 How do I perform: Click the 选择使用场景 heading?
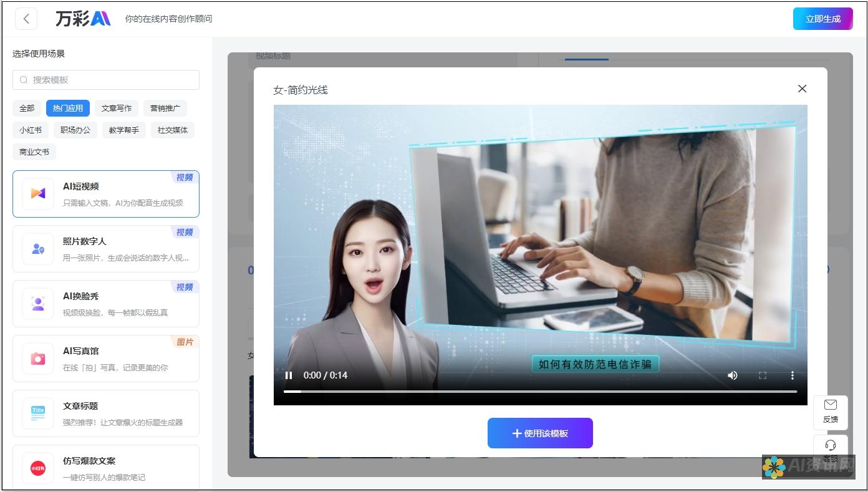[x=39, y=54]
